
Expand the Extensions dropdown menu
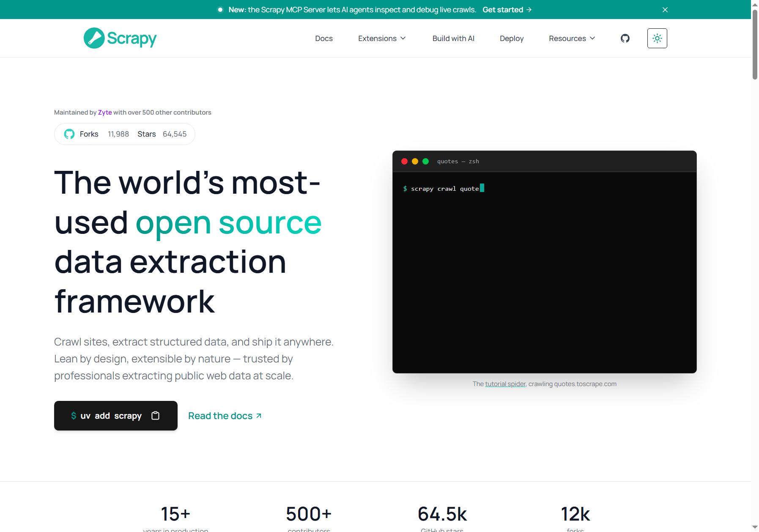[x=382, y=38]
